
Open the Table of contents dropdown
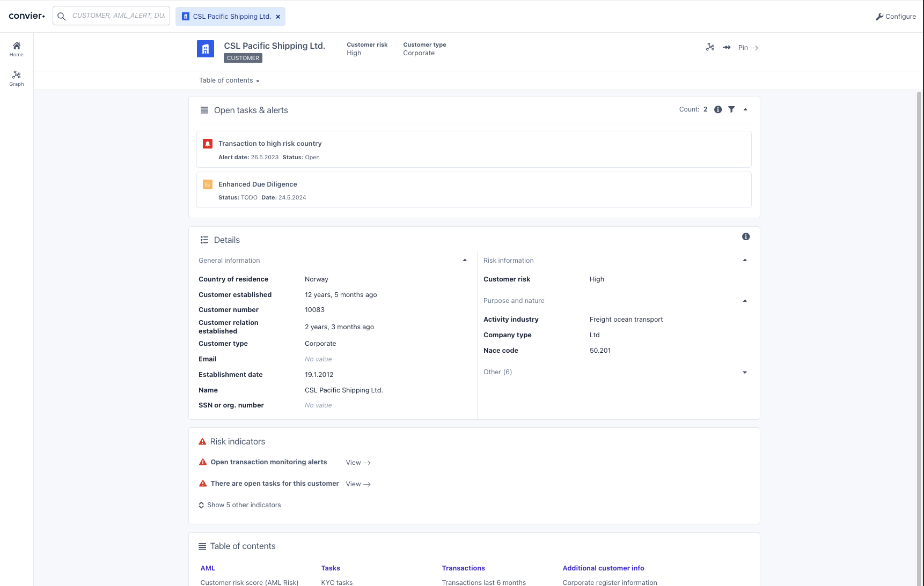coord(229,80)
